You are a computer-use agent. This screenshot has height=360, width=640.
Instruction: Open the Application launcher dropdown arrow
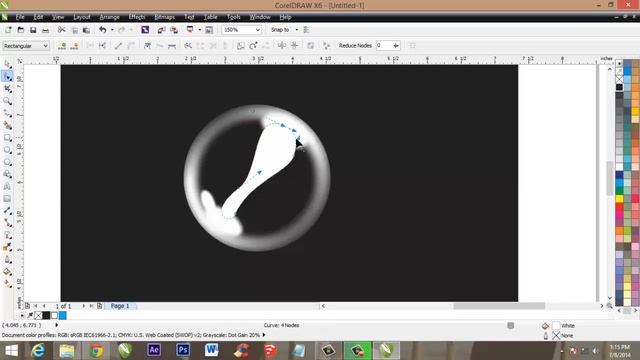coord(200,30)
